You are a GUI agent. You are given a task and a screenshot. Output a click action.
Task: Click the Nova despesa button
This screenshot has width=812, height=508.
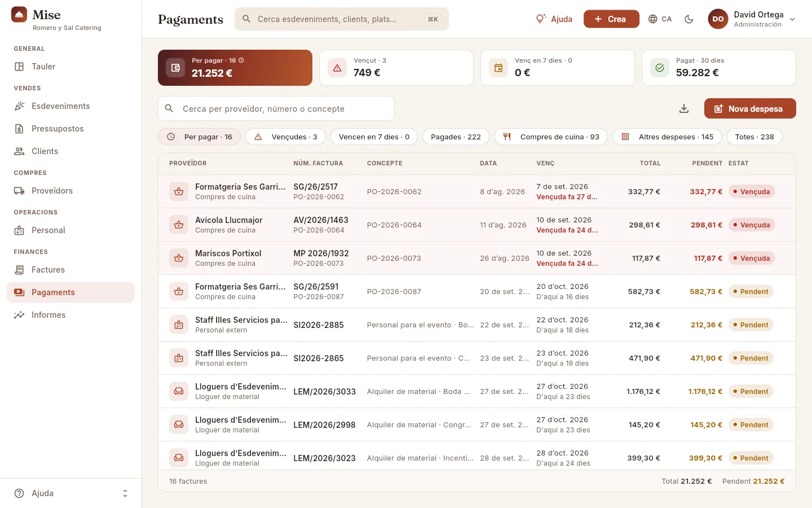click(750, 108)
